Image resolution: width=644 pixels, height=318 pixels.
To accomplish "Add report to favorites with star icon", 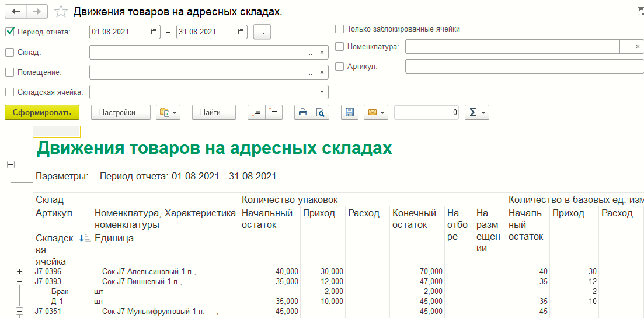I will click(60, 12).
